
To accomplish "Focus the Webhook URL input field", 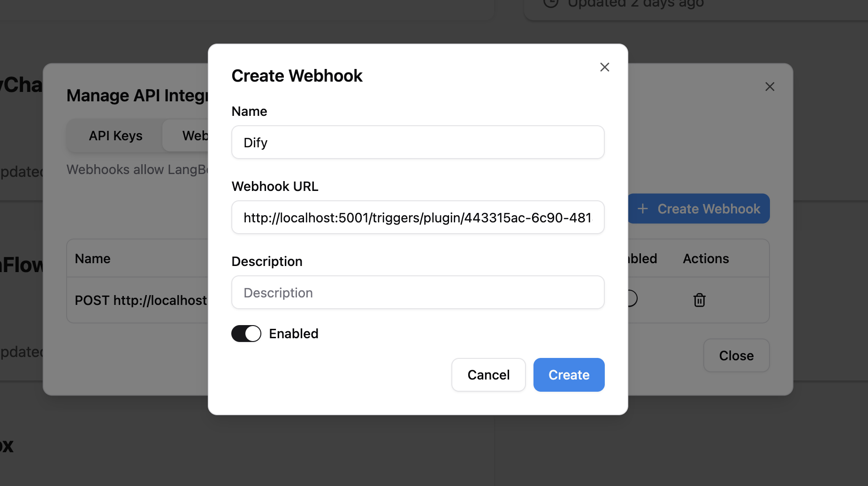I will click(418, 217).
